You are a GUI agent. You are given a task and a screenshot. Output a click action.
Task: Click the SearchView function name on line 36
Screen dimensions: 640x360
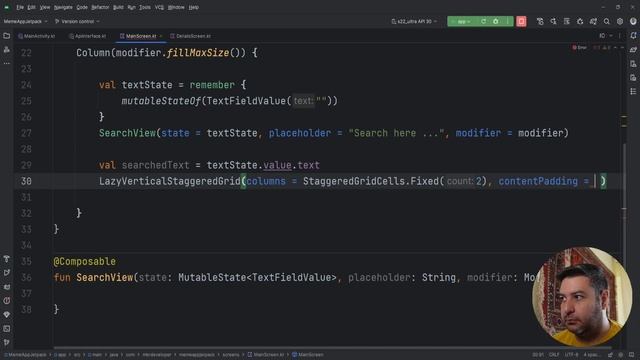(x=104, y=278)
